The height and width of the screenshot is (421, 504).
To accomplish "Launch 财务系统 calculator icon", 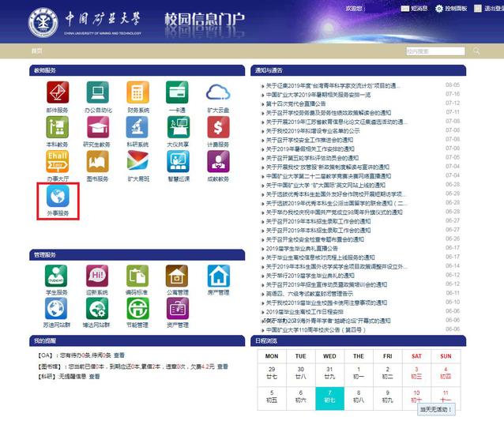I will (x=137, y=93).
